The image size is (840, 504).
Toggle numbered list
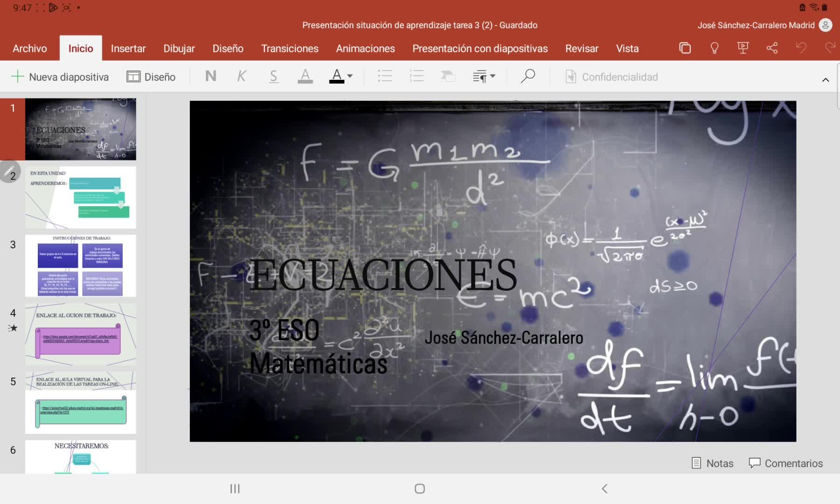[417, 76]
